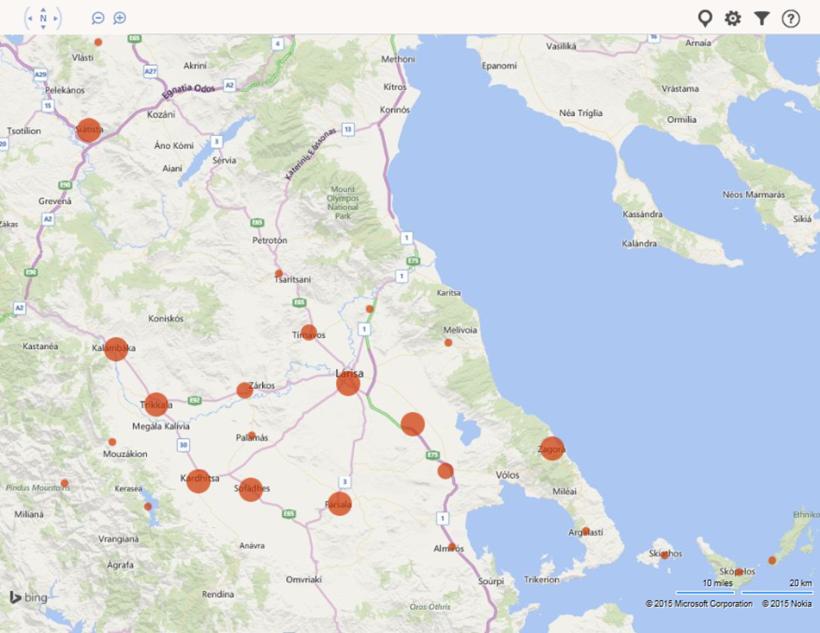820x633 pixels.
Task: Select the small bubble below Melivoia label
Action: pyautogui.click(x=448, y=343)
